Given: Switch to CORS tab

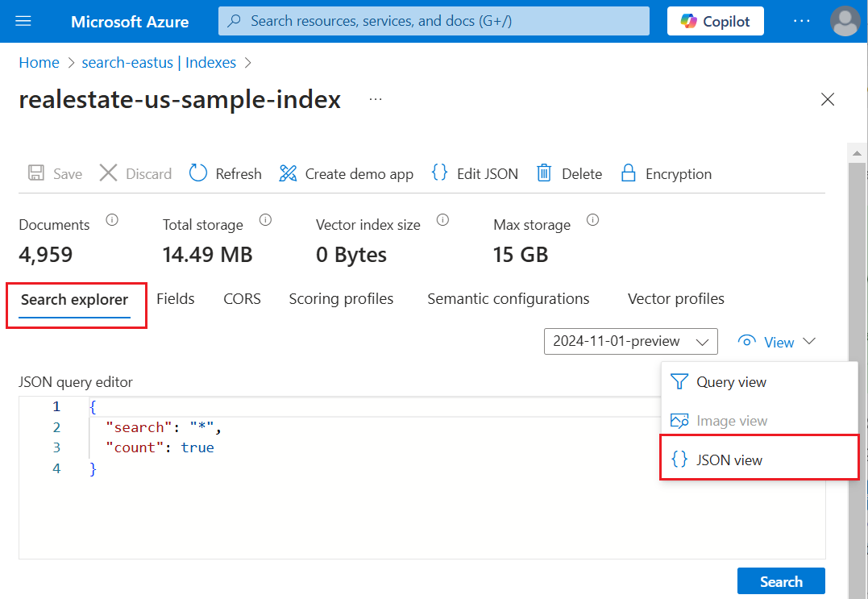Looking at the screenshot, I should pyautogui.click(x=242, y=299).
